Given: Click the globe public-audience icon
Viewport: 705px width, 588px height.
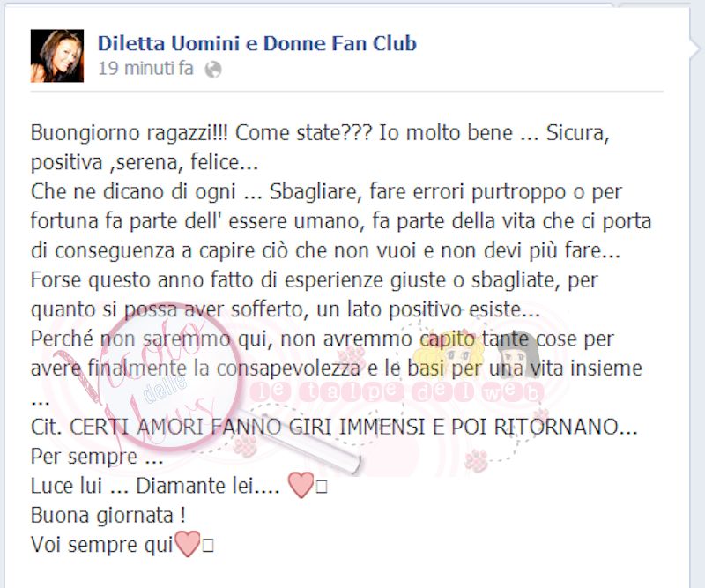Looking at the screenshot, I should [213, 70].
